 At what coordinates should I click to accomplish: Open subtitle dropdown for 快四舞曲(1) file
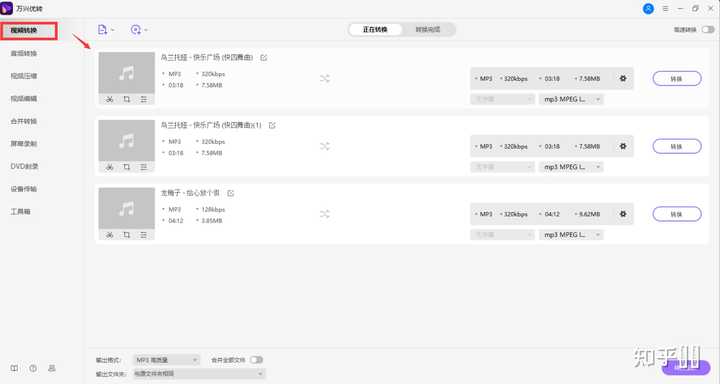[x=502, y=167]
